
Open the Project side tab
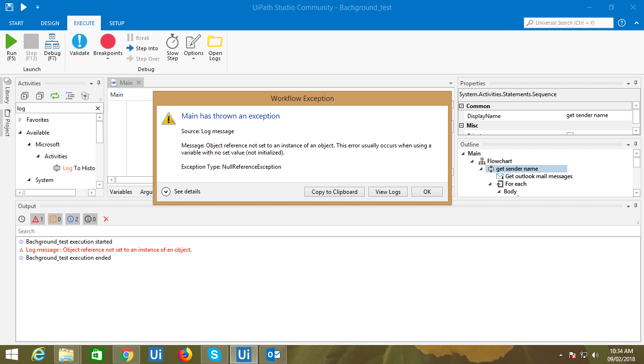pyautogui.click(x=7, y=123)
